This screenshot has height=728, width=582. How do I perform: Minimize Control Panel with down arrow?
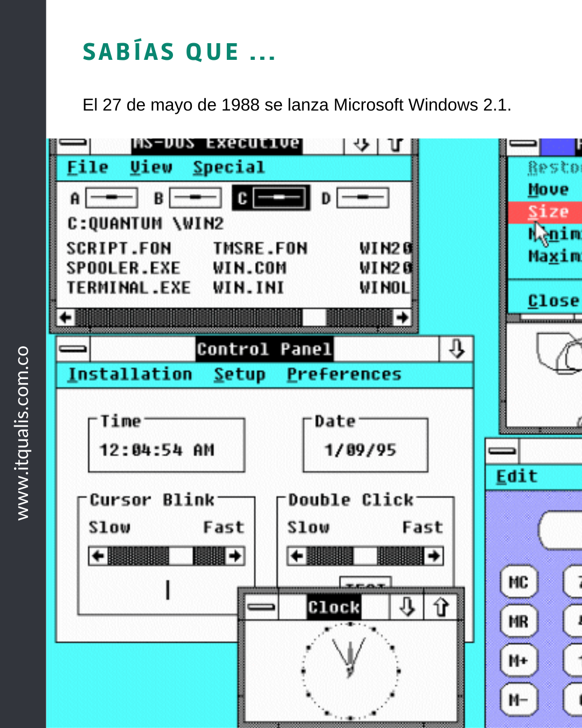456,349
